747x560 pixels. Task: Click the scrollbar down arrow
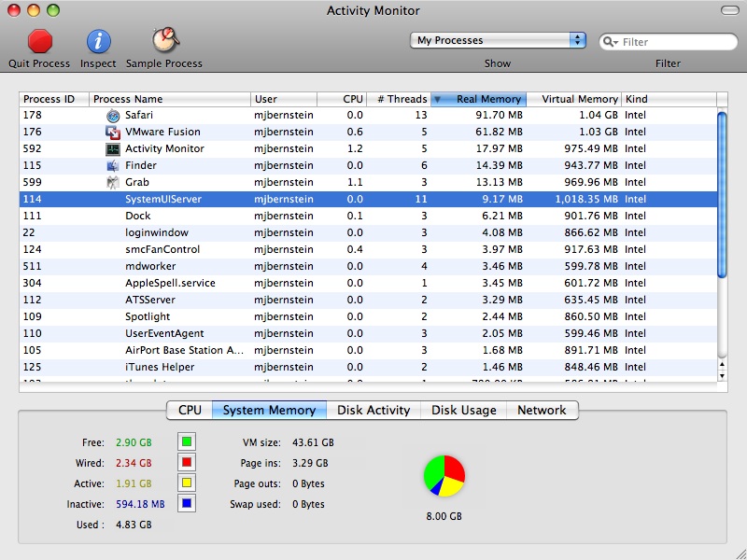722,376
